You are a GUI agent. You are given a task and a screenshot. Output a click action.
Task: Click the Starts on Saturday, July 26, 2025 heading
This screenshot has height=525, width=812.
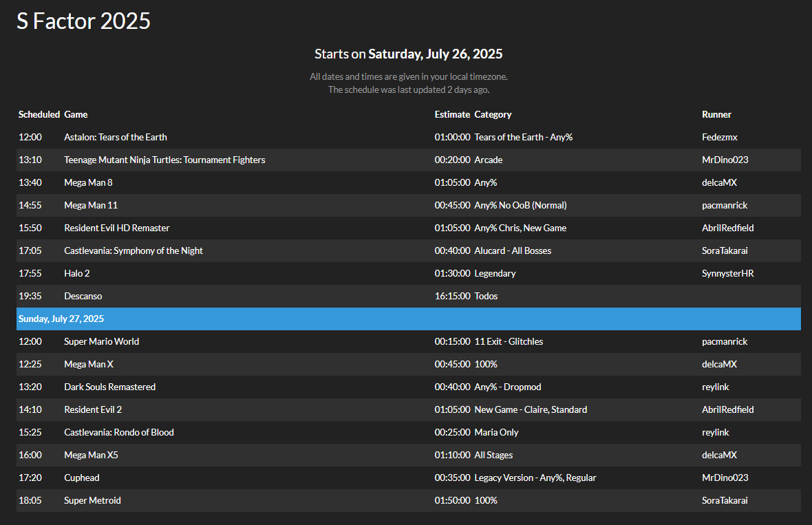coord(409,54)
